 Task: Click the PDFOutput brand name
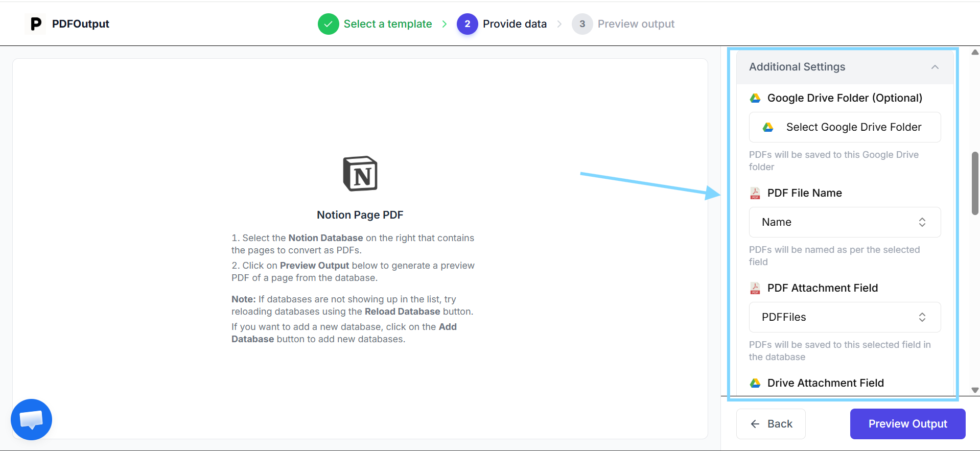81,24
